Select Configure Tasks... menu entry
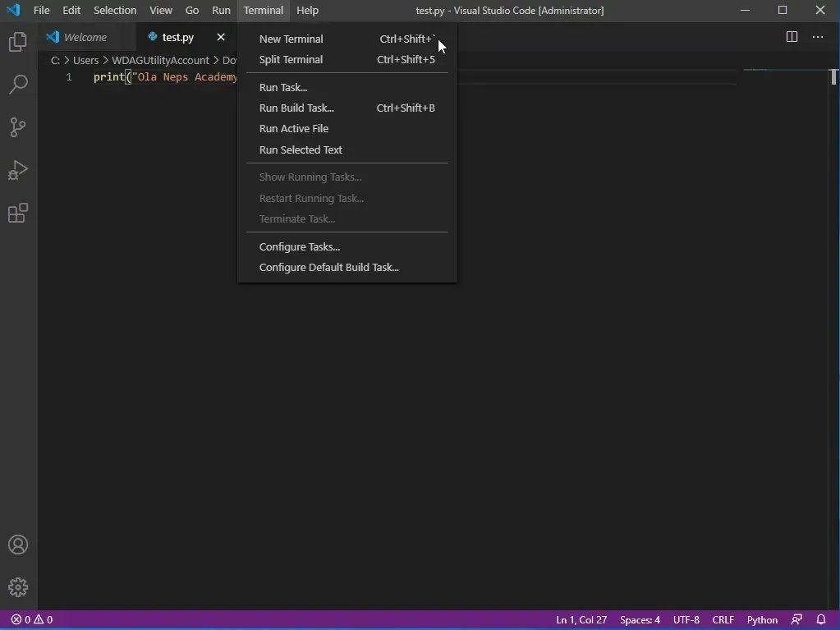 click(347, 247)
